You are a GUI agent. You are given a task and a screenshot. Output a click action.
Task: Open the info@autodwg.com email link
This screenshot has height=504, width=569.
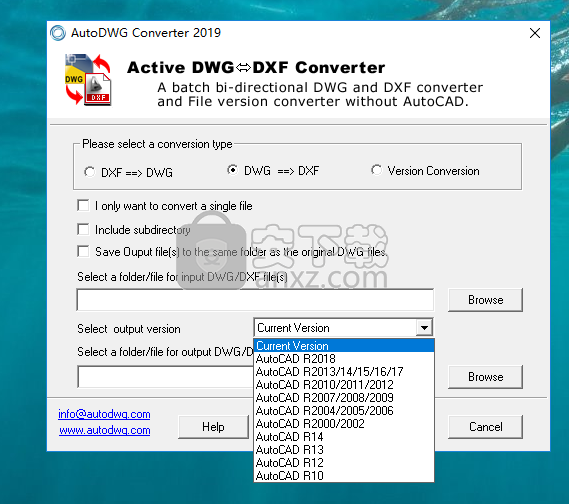coord(104,414)
